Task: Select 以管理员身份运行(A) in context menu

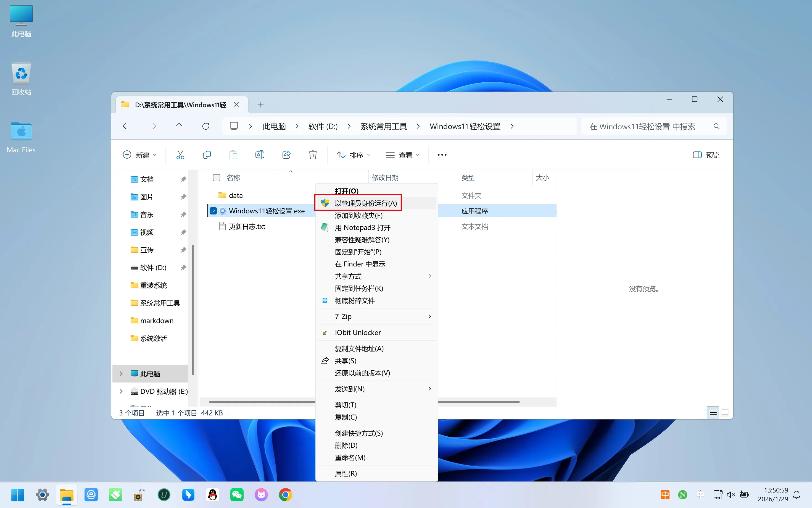Action: 366,203
